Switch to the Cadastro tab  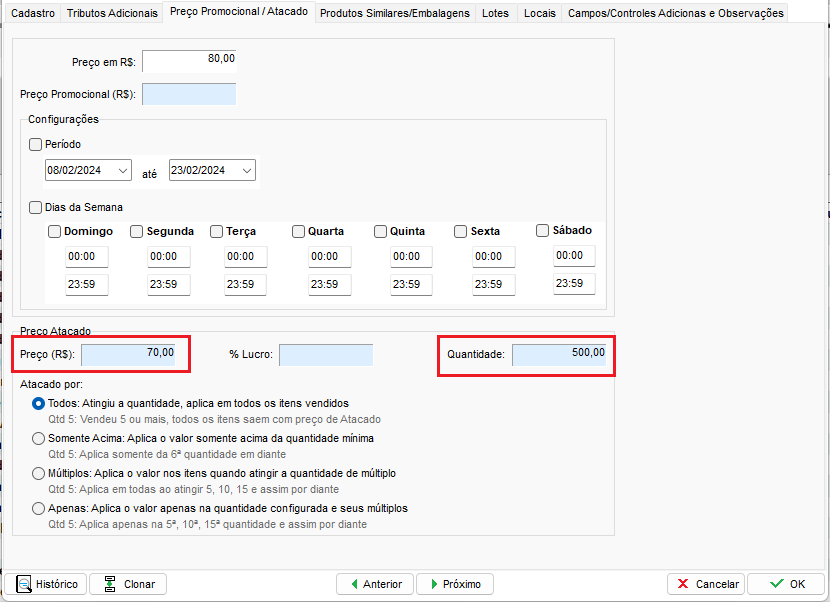tap(32, 13)
